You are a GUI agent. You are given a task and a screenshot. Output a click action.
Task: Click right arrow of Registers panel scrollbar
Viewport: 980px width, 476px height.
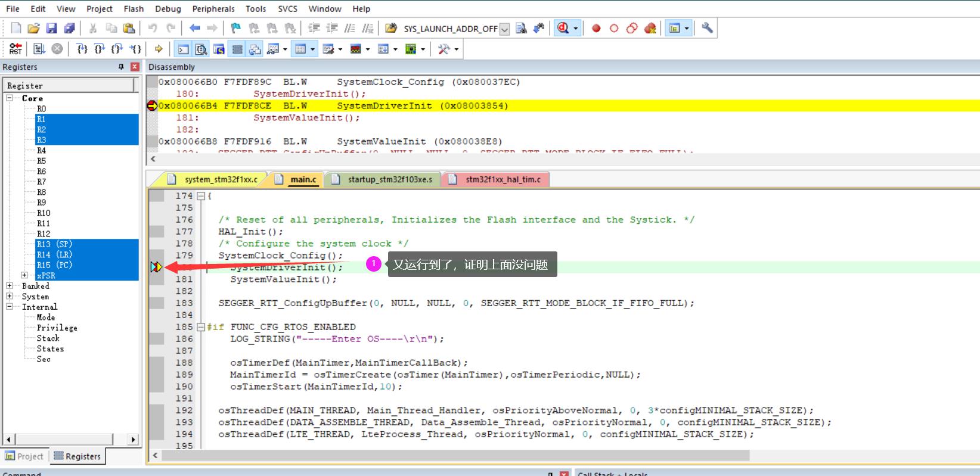pyautogui.click(x=134, y=439)
